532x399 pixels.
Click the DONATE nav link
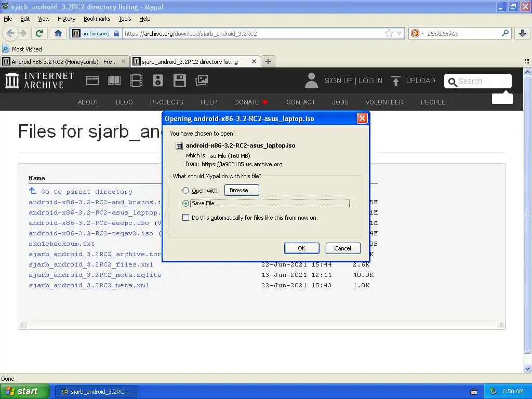pyautogui.click(x=251, y=102)
